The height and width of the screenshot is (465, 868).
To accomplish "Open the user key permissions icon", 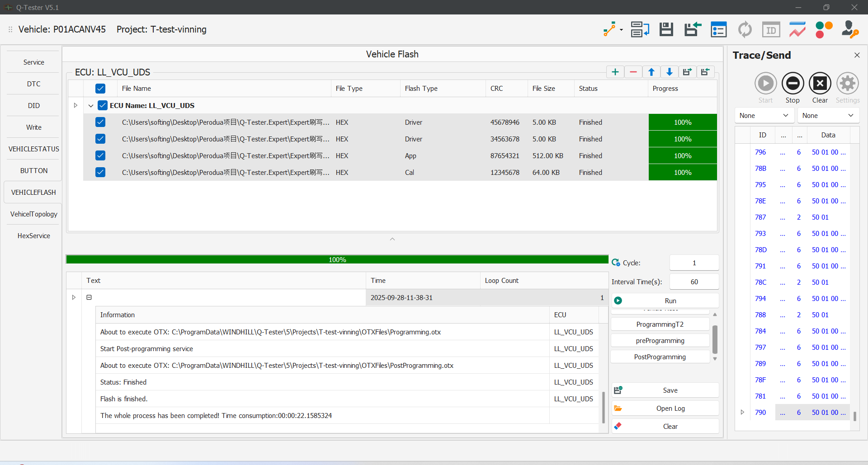I will point(850,30).
